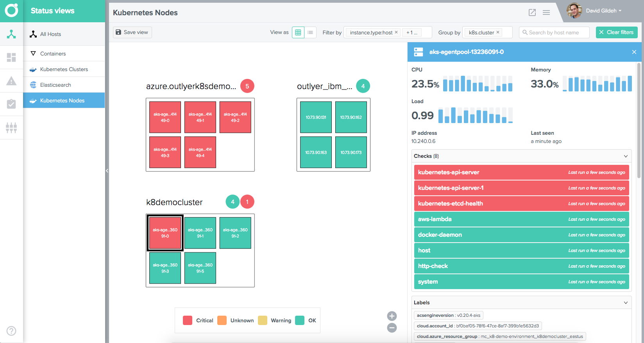
Task: Zoom in with the plus icon
Action: 392,316
